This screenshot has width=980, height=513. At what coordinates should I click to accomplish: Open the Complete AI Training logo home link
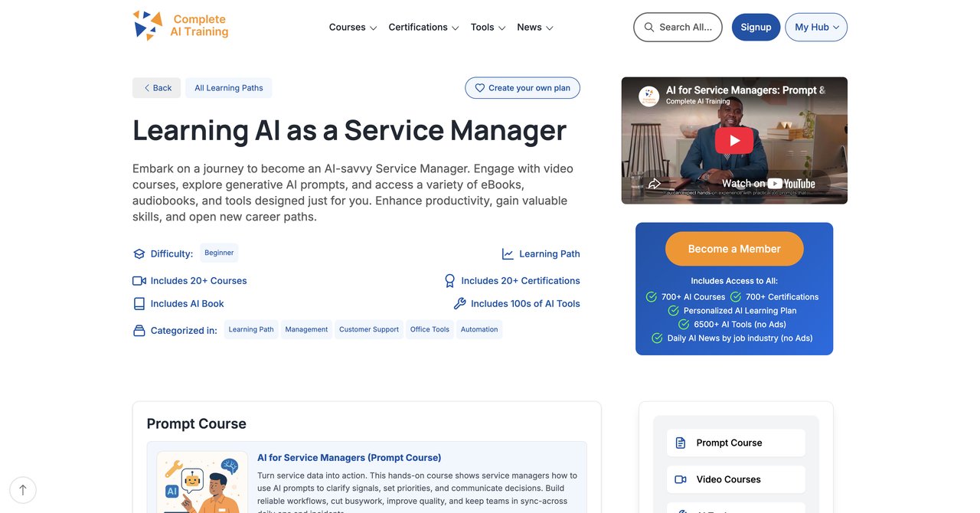[x=181, y=26]
